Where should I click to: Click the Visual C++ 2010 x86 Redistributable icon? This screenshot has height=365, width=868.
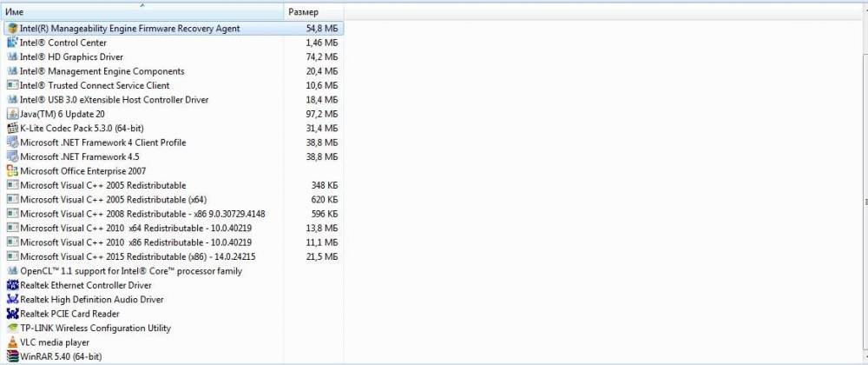[12, 242]
